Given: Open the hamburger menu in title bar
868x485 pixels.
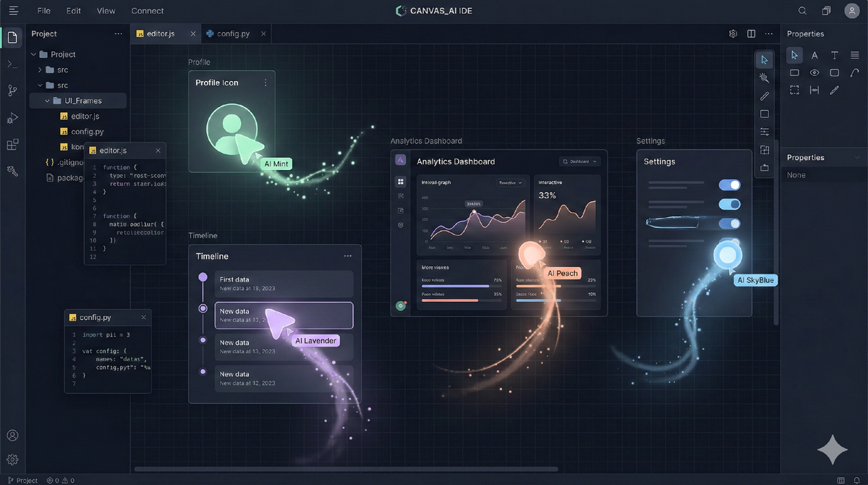Looking at the screenshot, I should coord(12,11).
